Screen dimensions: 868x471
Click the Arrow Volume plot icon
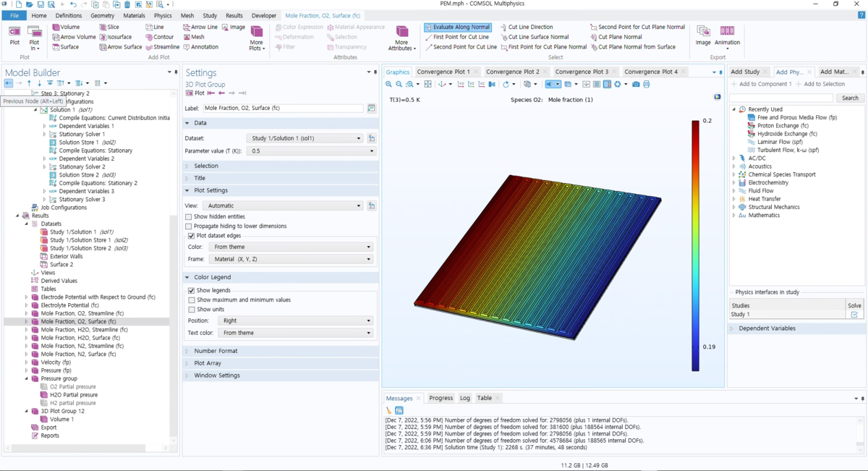pyautogui.click(x=56, y=37)
